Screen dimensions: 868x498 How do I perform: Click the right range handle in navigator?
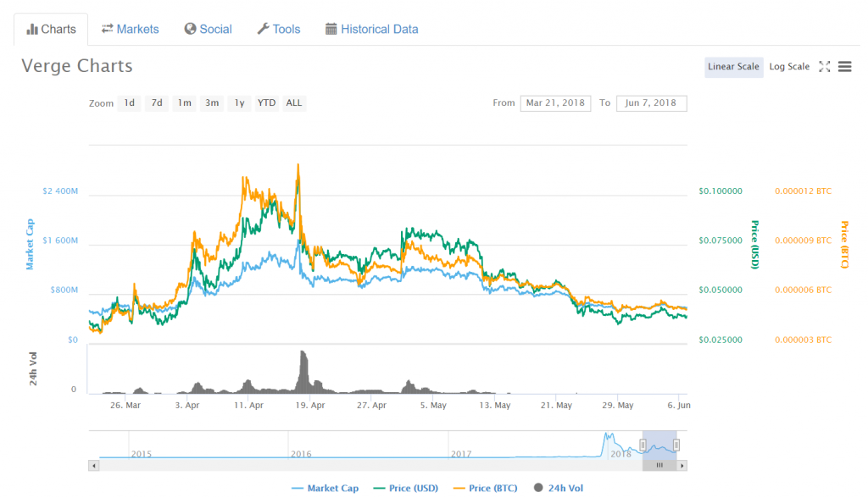[x=676, y=445]
